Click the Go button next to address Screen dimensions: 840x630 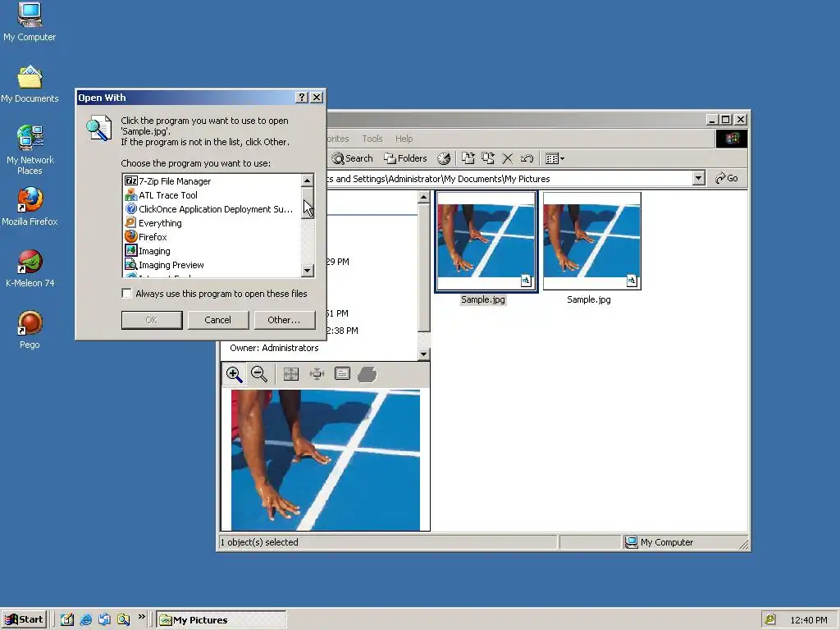pos(727,178)
